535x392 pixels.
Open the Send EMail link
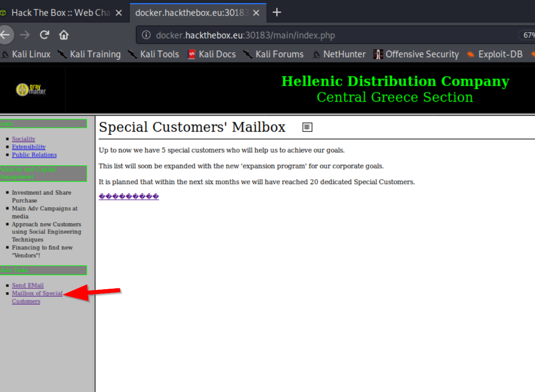pos(27,285)
